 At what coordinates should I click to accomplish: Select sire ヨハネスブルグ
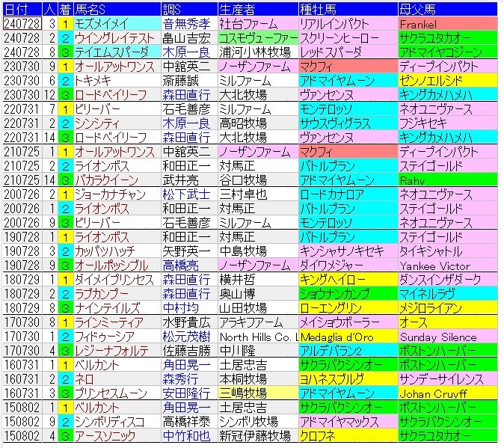click(x=348, y=379)
